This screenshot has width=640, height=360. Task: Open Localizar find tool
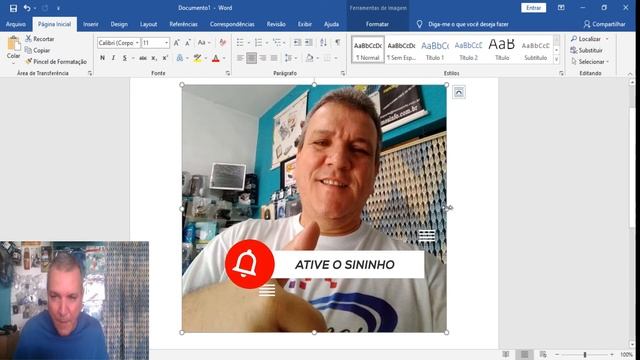coord(586,39)
